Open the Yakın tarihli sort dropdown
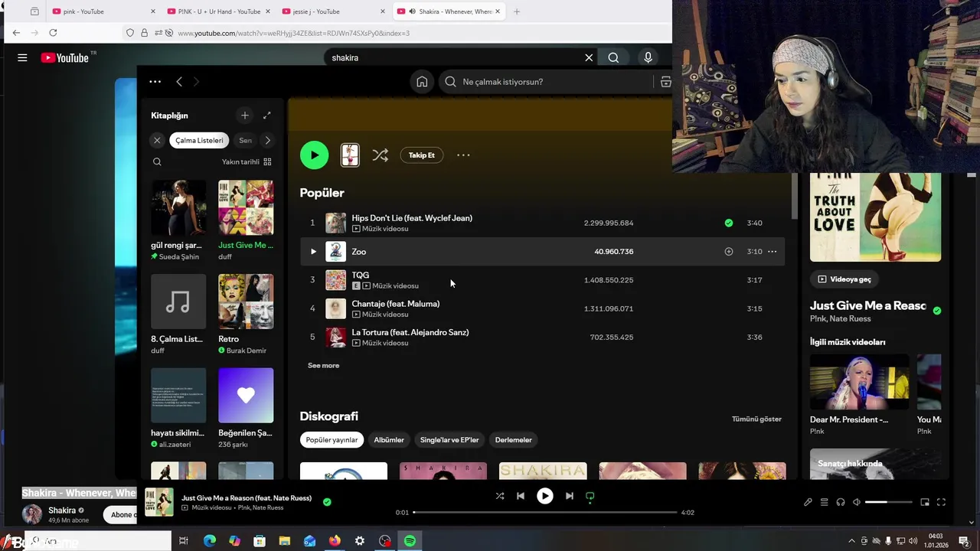 [x=247, y=161]
